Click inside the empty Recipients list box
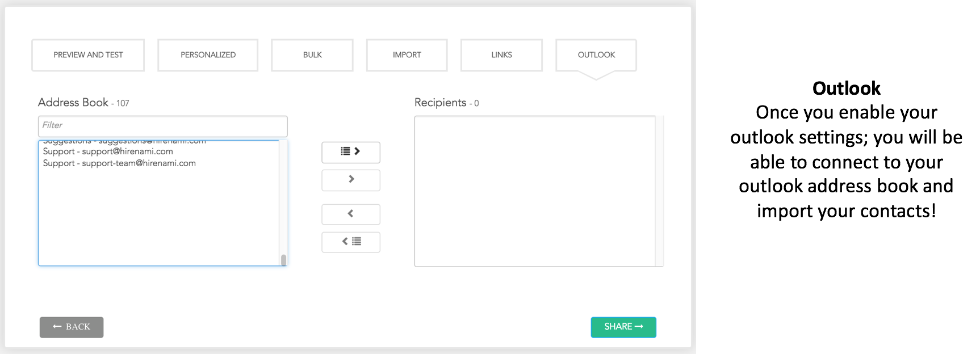Screen dimensions: 980x354 tap(534, 191)
